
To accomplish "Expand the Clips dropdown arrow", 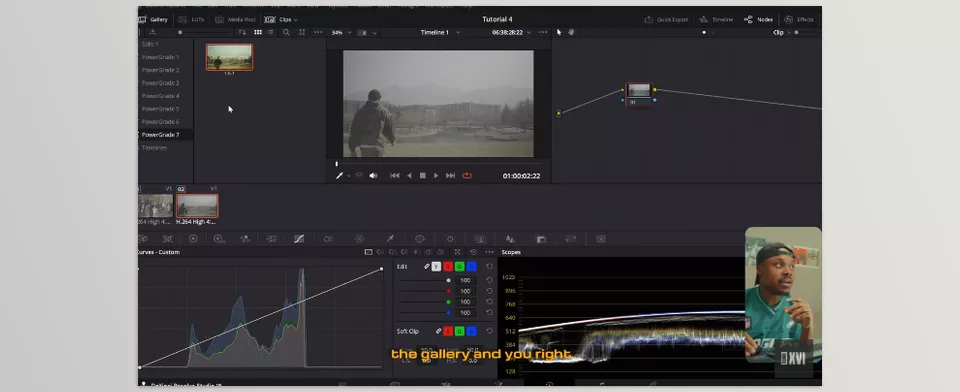I will tap(296, 20).
